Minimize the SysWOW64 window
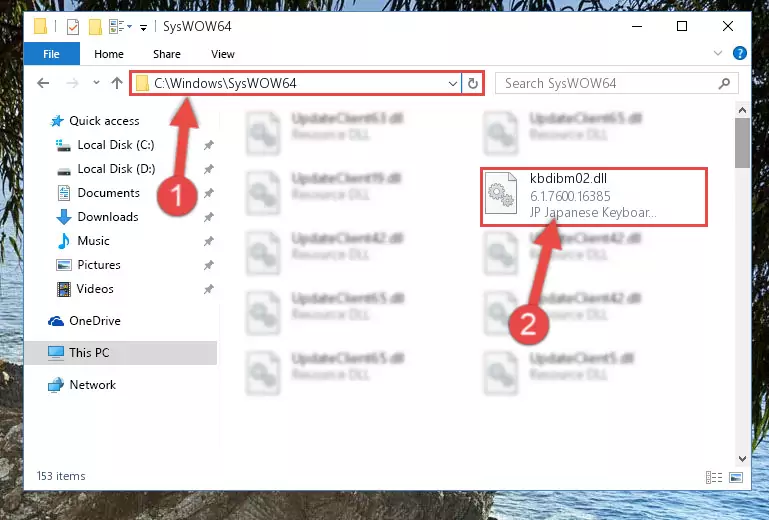Image resolution: width=769 pixels, height=520 pixels. [637, 26]
